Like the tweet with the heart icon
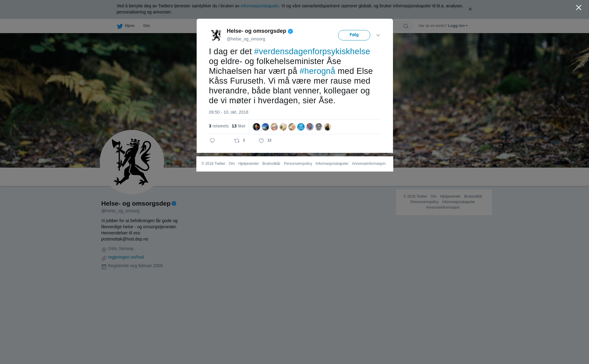Viewport: 589px width, 364px height. pos(261,141)
